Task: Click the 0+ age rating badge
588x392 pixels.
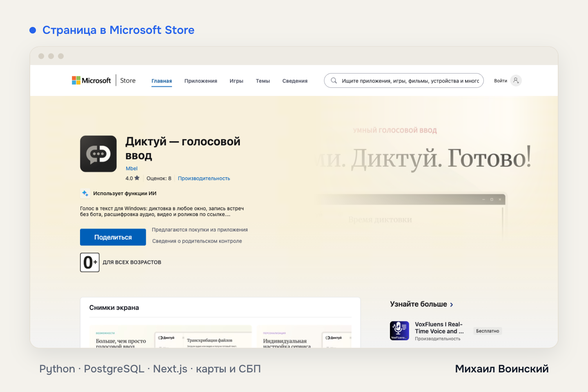Action: (90, 262)
